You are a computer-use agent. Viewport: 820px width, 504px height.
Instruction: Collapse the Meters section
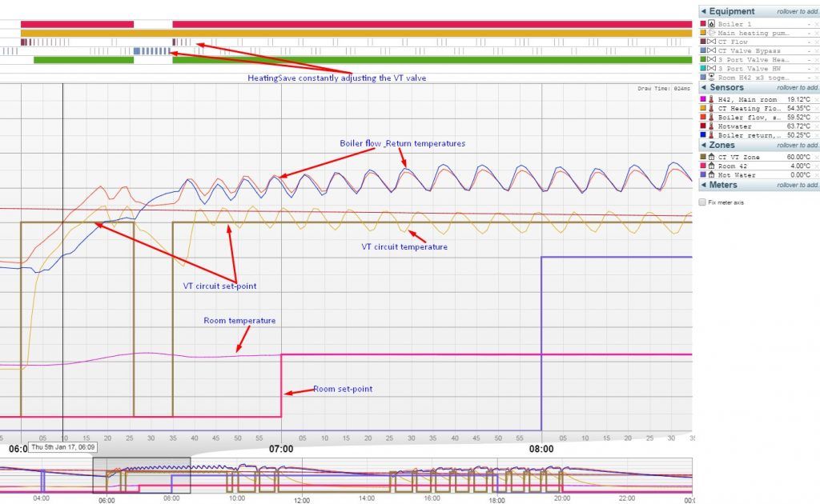coord(705,185)
